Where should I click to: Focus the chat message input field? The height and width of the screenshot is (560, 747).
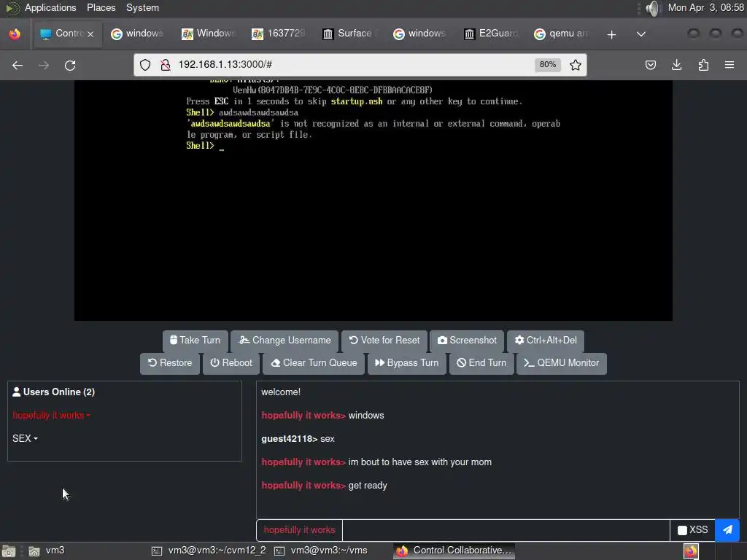click(x=506, y=530)
